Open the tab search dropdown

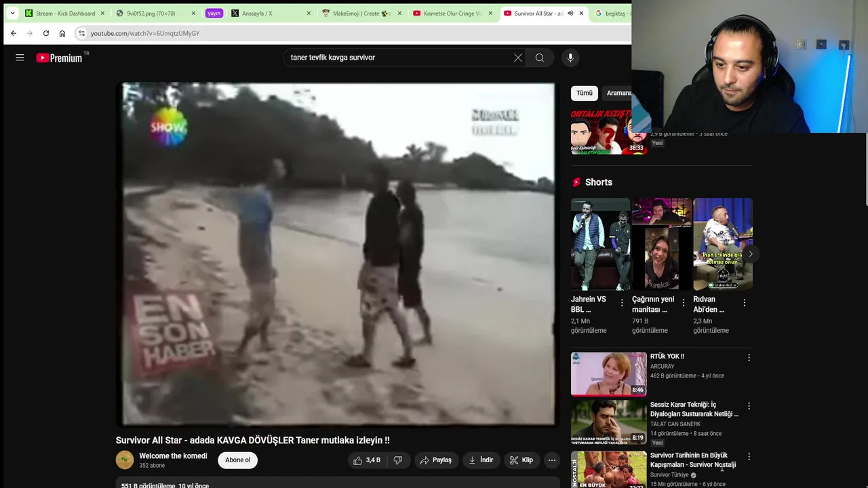(12, 13)
